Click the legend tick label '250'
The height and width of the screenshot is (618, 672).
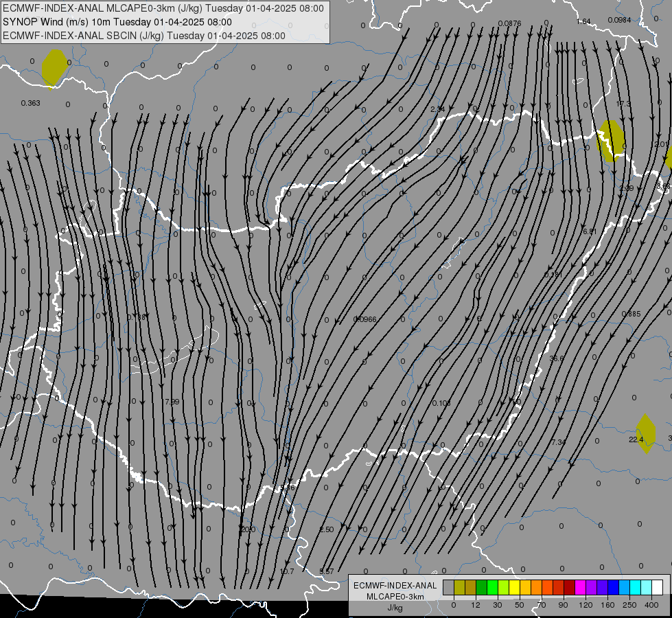click(x=629, y=605)
